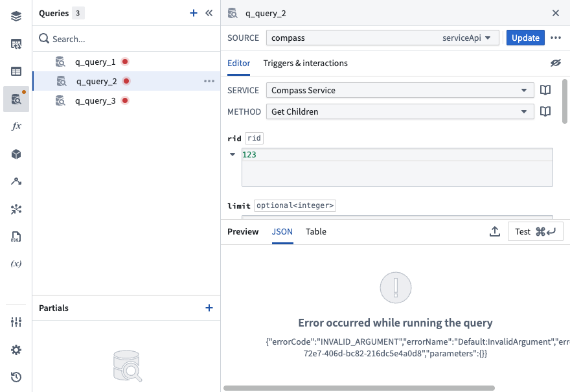
Task: Open the version history clock icon
Action: (16, 377)
